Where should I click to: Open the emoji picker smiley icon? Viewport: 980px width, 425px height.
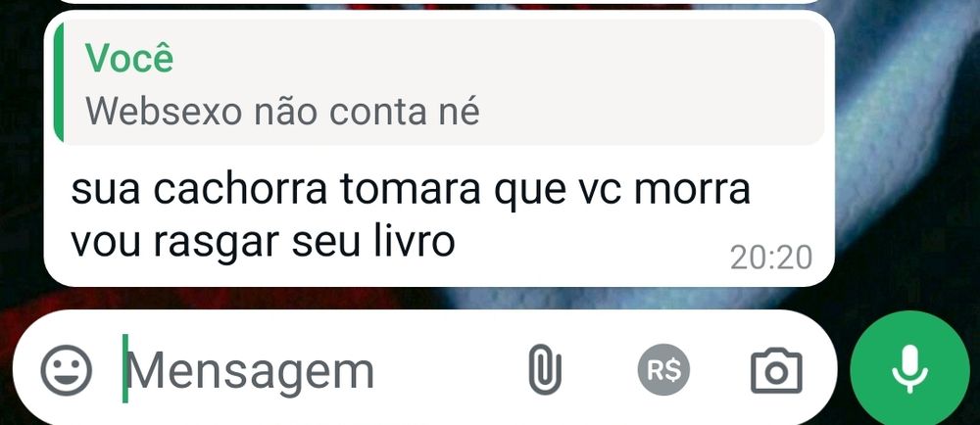[67, 370]
